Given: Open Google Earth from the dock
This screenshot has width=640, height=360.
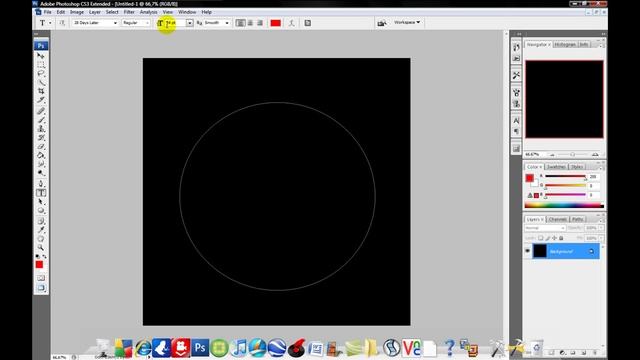Looking at the screenshot, I should 276,348.
